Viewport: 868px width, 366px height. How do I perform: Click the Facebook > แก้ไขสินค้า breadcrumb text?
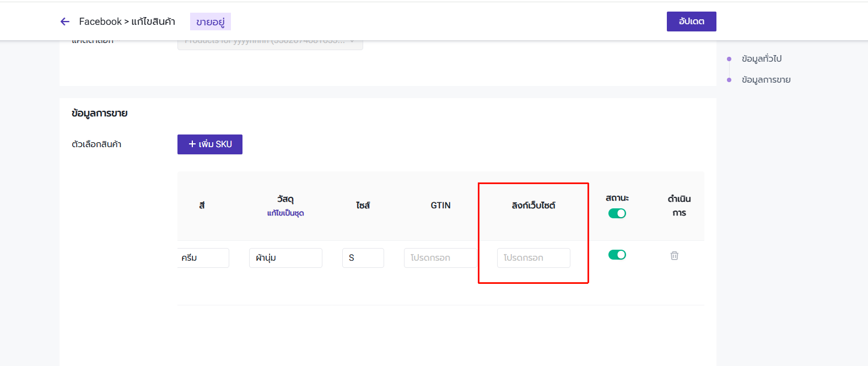(127, 21)
